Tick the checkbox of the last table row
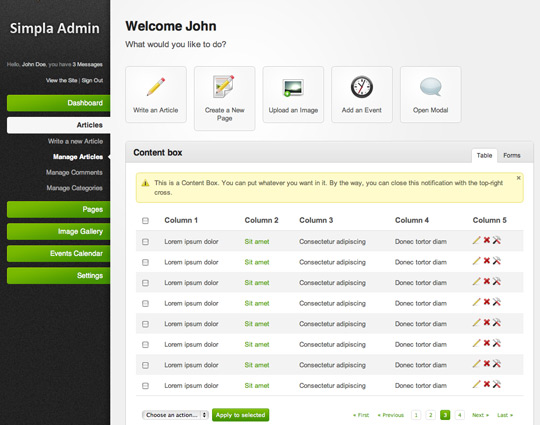Viewport: 540px width, 425px height. pyautogui.click(x=145, y=386)
